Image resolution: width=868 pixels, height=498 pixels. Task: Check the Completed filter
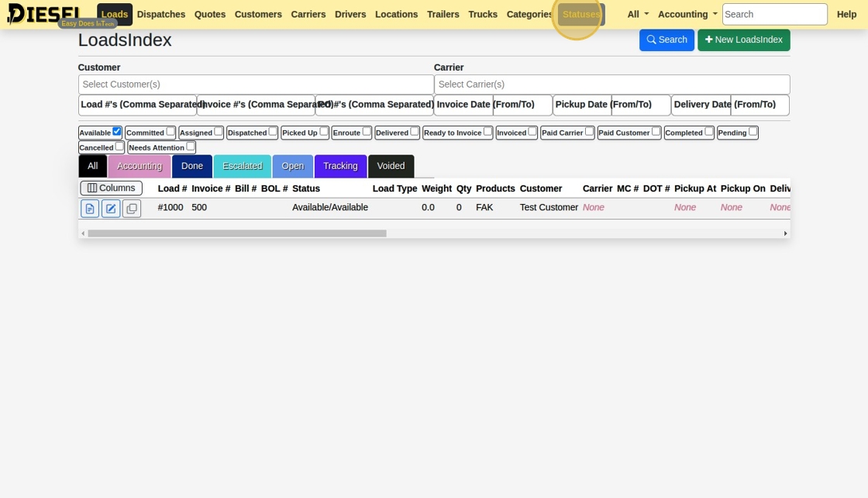coord(709,132)
